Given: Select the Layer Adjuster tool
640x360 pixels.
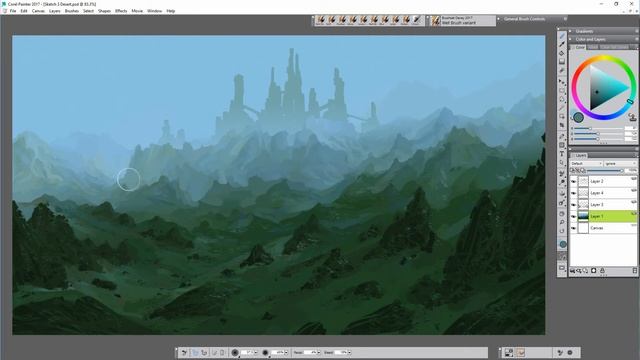Looking at the screenshot, I should tap(562, 82).
